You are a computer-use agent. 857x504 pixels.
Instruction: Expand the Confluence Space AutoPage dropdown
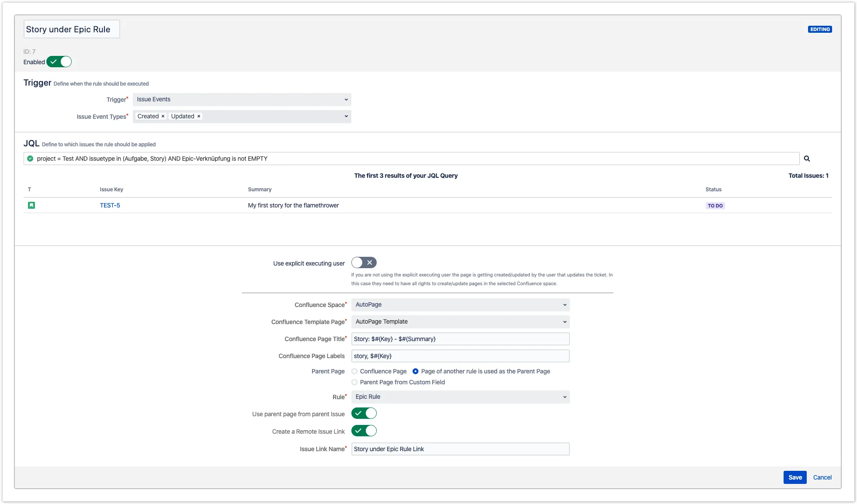coord(460,305)
